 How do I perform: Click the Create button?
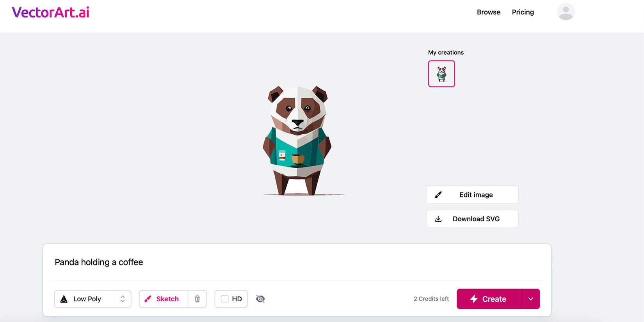[x=489, y=299]
